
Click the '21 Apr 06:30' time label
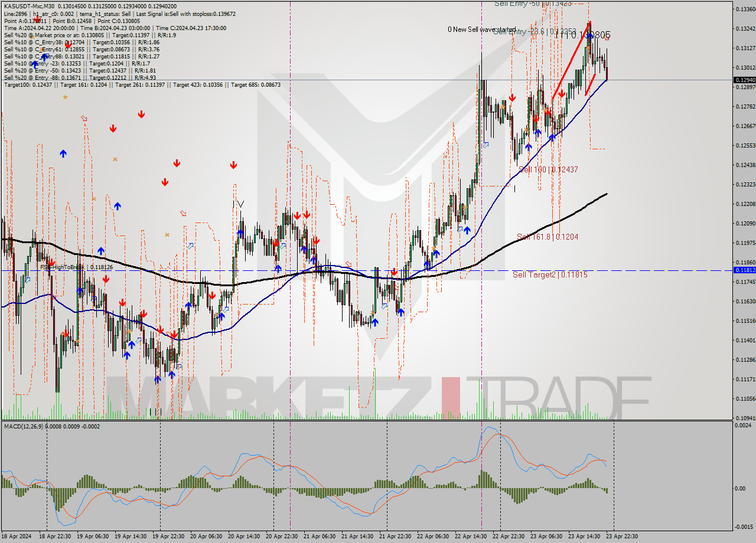(319, 537)
